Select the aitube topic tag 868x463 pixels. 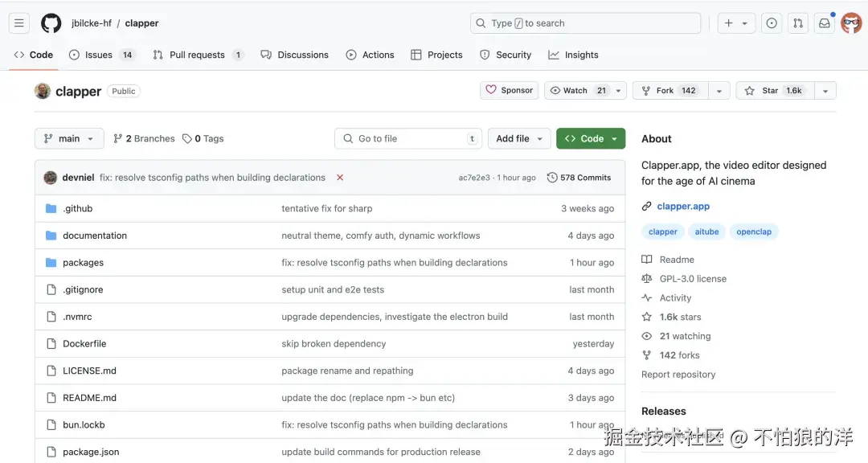(x=706, y=231)
